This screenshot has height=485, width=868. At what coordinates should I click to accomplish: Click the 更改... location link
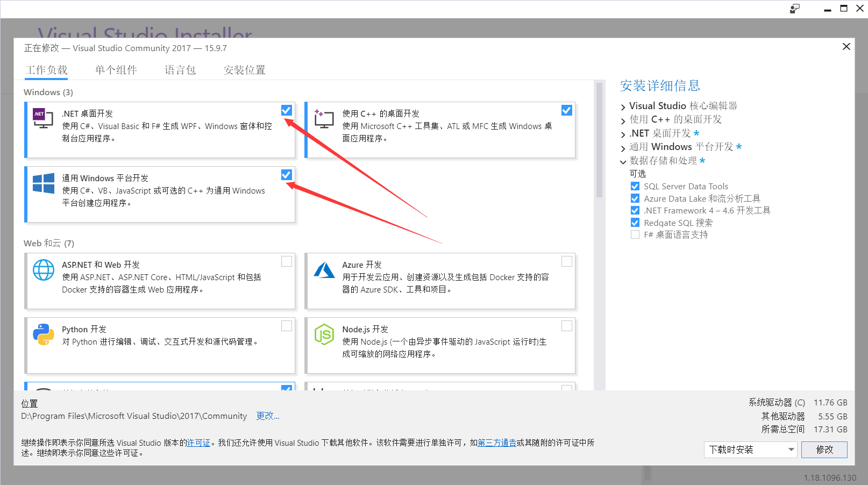(x=267, y=416)
